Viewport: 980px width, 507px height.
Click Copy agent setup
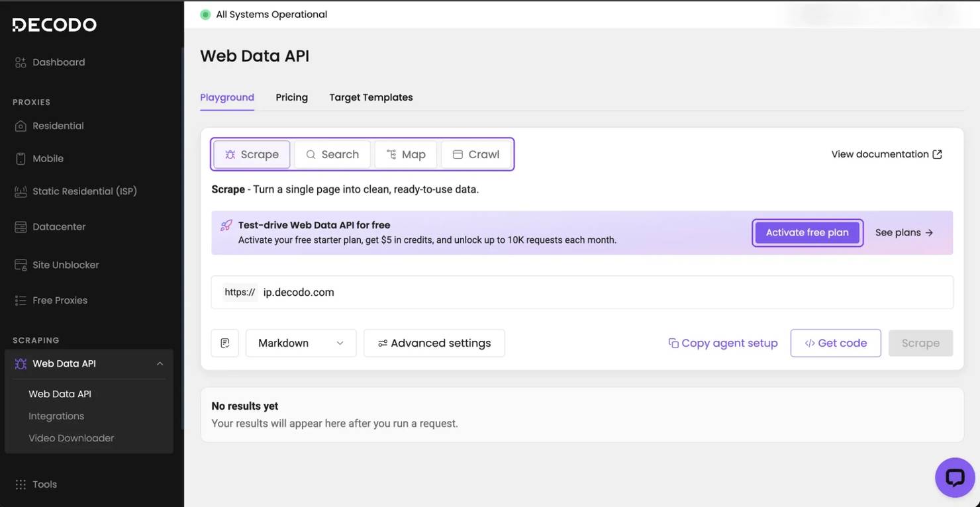point(723,343)
